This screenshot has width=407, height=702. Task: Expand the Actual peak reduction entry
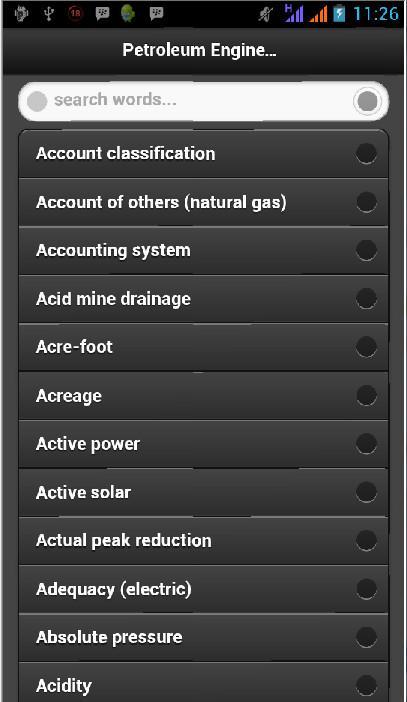203,540
